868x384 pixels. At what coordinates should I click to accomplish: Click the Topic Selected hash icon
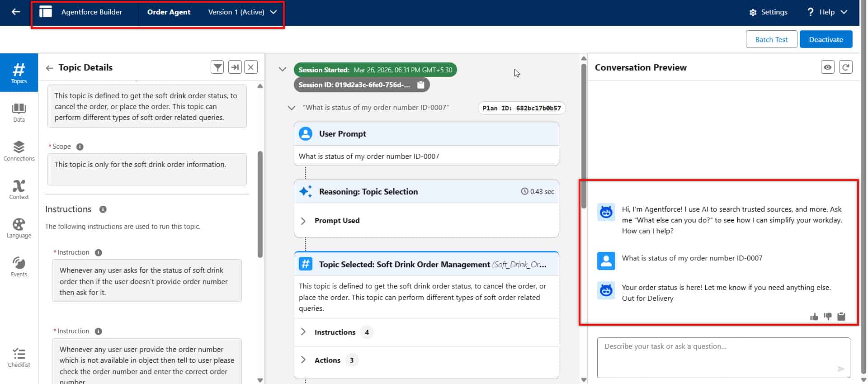pos(306,264)
